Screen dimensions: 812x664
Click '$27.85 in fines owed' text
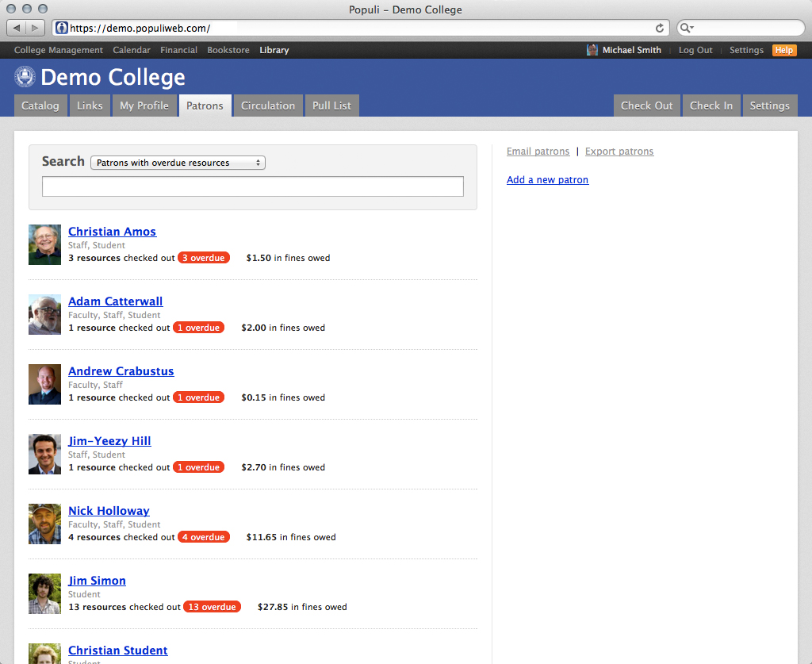click(302, 607)
